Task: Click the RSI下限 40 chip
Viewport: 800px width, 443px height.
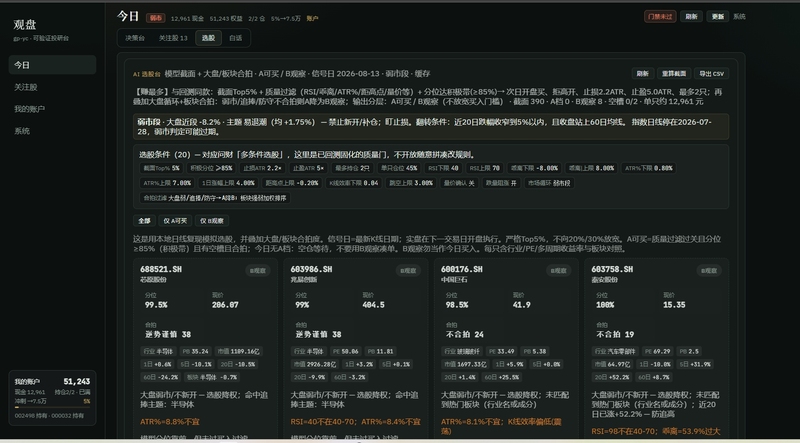Action: click(x=443, y=168)
